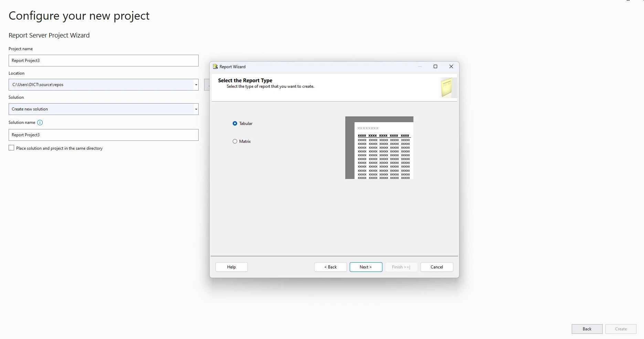This screenshot has width=644, height=339.
Task: Click Back at bottom of Configure page
Action: pos(587,329)
